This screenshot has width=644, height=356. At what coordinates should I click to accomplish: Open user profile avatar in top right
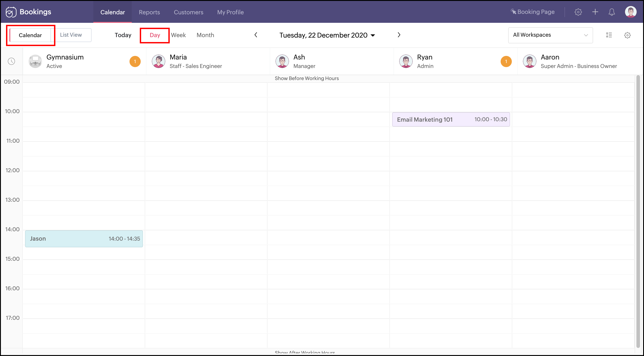pos(630,12)
